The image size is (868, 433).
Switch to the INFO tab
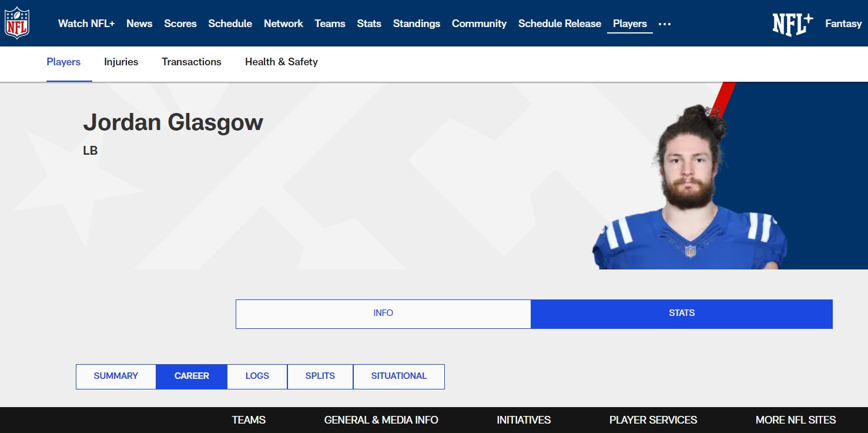click(383, 314)
